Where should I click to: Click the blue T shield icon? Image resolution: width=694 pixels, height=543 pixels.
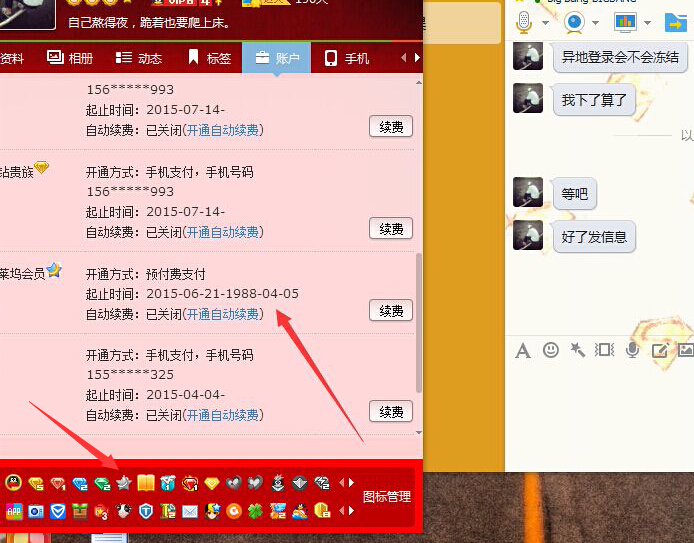click(x=146, y=511)
